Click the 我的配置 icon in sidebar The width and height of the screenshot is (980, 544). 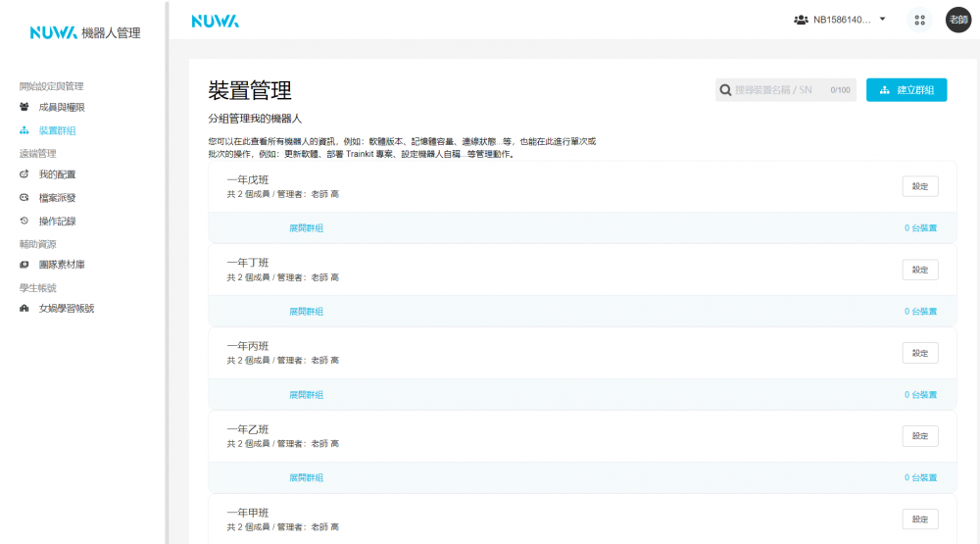(24, 174)
